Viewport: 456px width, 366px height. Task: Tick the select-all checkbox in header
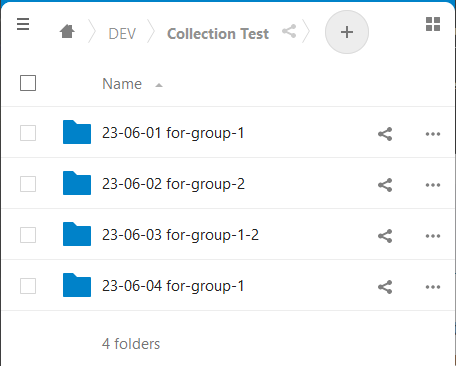coord(28,83)
